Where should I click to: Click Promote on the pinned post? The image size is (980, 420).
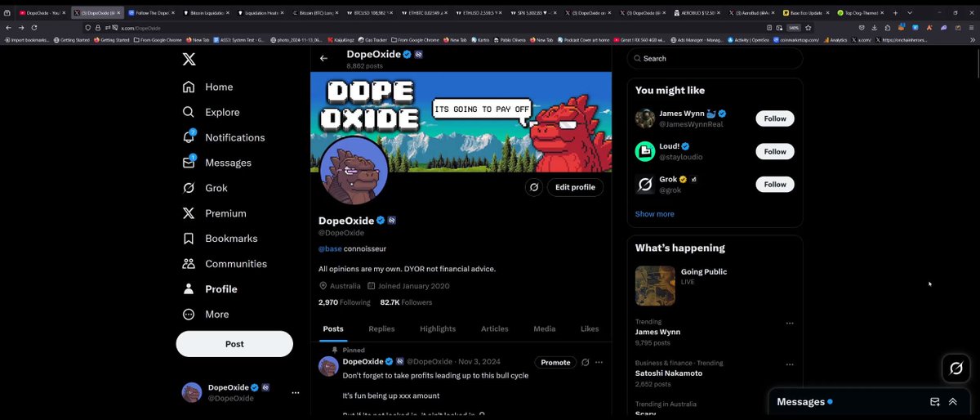pos(555,362)
